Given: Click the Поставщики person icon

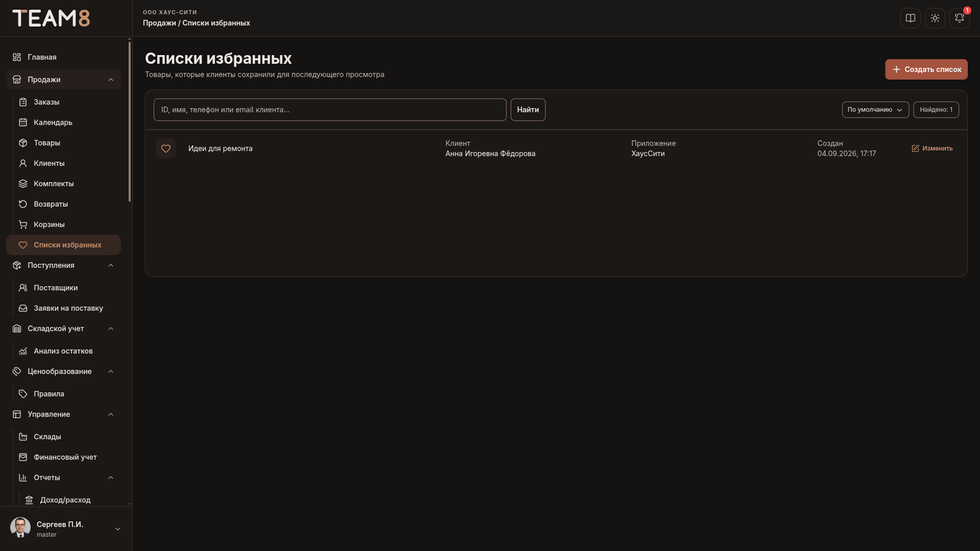Looking at the screenshot, I should (x=23, y=288).
